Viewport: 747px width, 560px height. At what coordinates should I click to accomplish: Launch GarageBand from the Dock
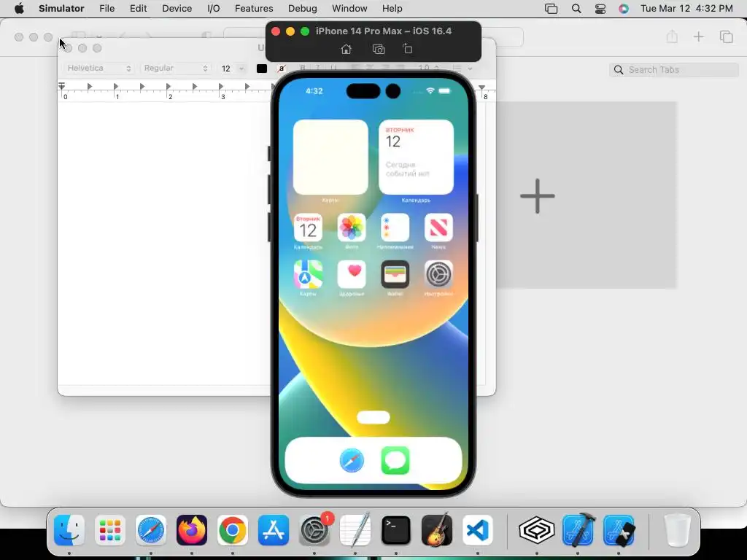point(437,530)
